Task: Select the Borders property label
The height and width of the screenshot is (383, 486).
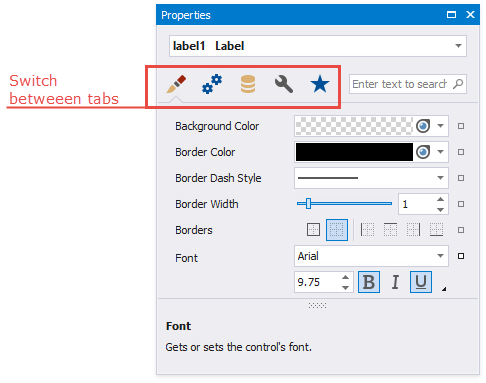Action: (194, 230)
